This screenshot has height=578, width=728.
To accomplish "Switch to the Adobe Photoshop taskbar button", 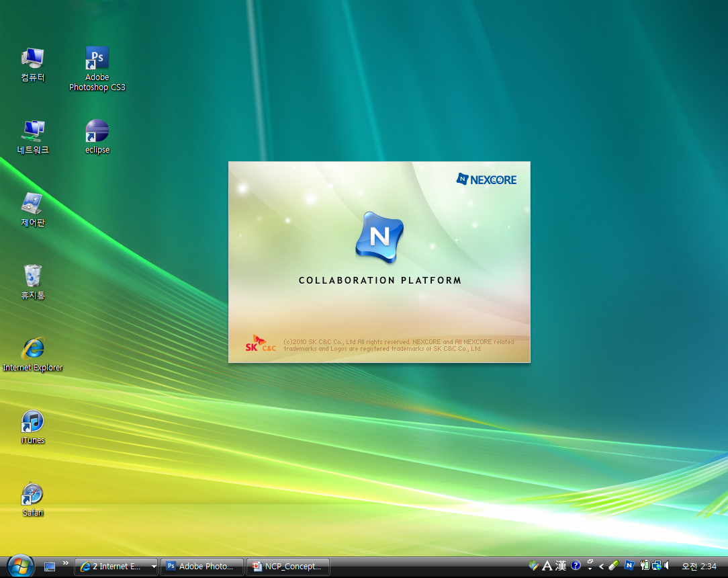I will 202,567.
